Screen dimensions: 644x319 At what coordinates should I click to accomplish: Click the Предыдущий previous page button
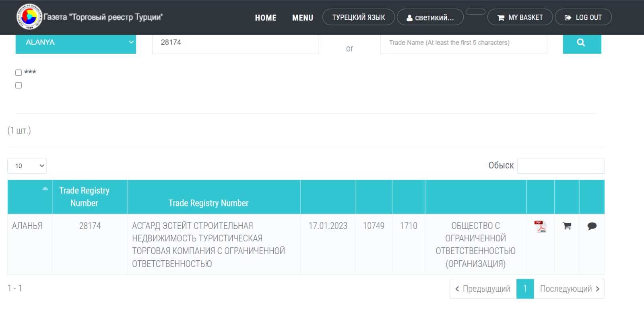[x=483, y=289]
